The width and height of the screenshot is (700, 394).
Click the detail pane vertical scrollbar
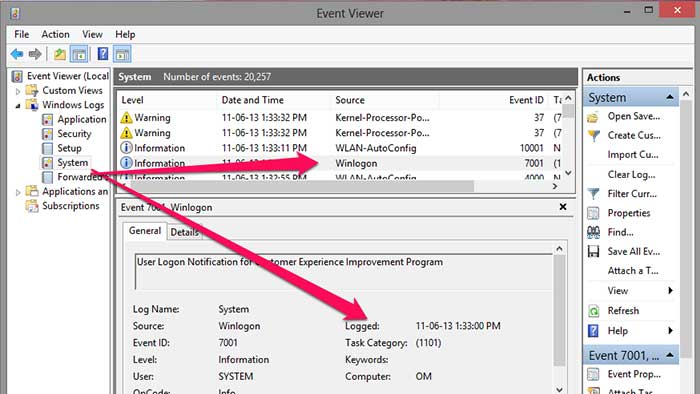coord(559,310)
